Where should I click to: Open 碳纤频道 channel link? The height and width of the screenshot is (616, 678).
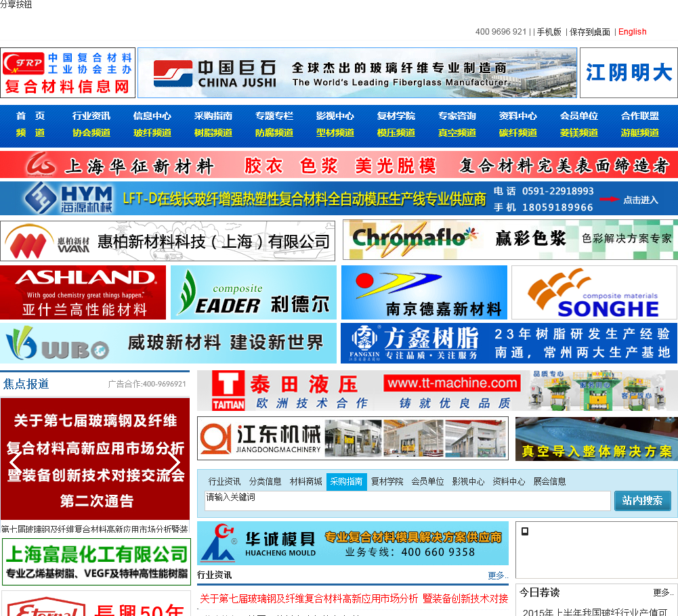click(x=518, y=133)
